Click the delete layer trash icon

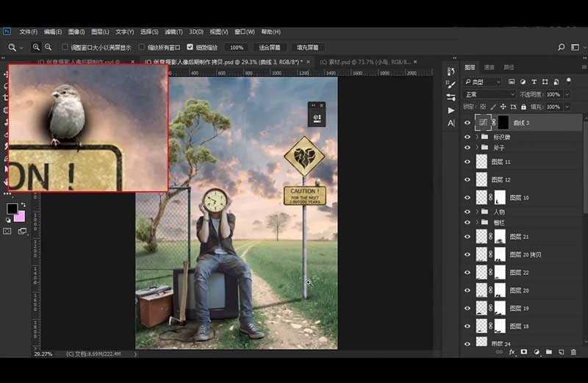[573, 352]
